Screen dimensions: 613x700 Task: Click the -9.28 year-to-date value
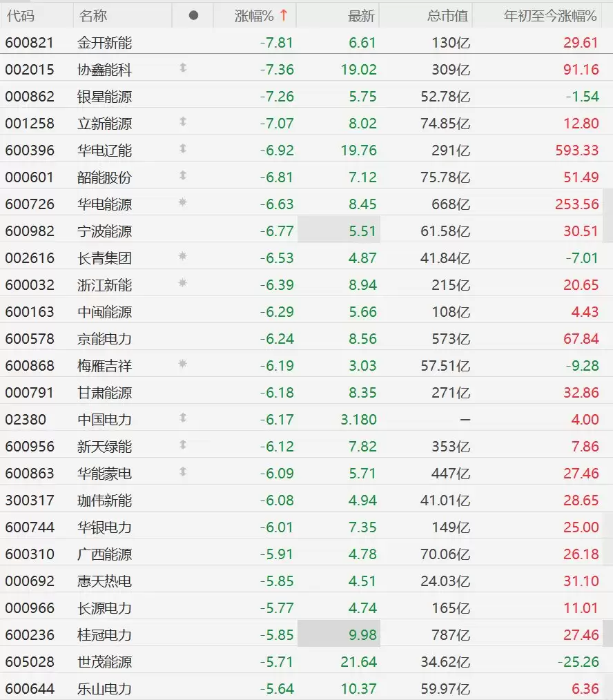[582, 366]
